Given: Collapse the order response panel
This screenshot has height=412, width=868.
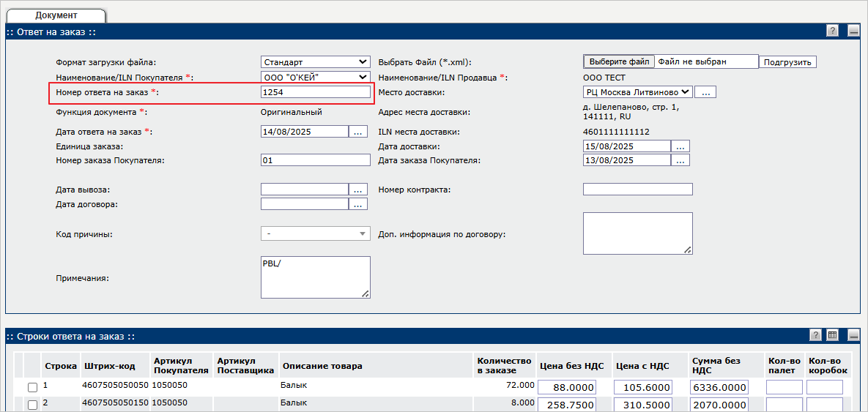Looking at the screenshot, I should click(x=853, y=31).
